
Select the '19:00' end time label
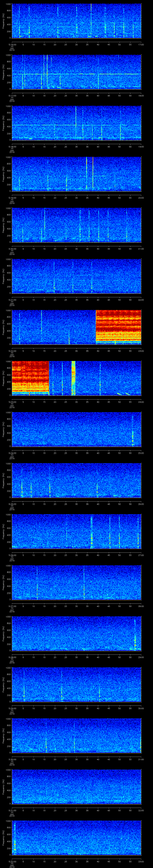pyautogui.click(x=141, y=147)
